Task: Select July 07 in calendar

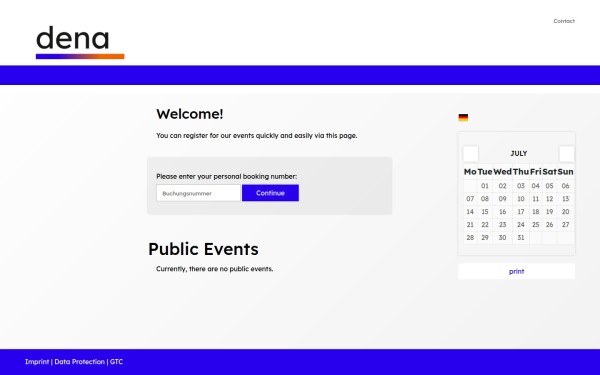Action: click(x=470, y=199)
